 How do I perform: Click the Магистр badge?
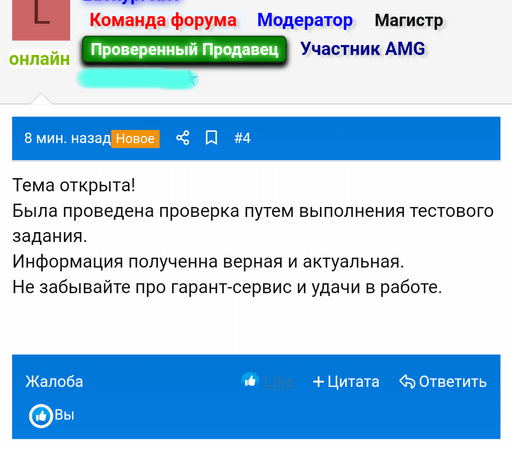click(x=409, y=20)
